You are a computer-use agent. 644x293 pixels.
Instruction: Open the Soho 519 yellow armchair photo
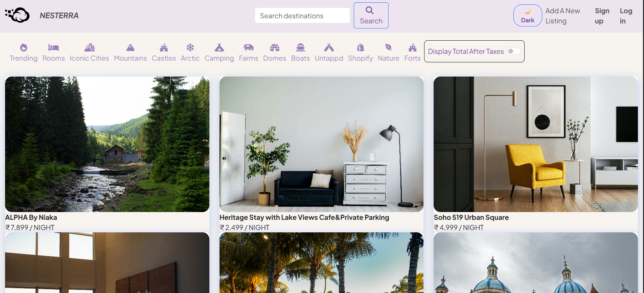click(x=536, y=144)
